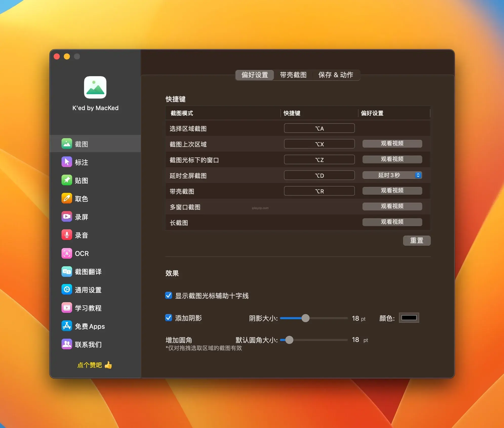
Task: Click the 截图模式 column header
Action: 182,113
